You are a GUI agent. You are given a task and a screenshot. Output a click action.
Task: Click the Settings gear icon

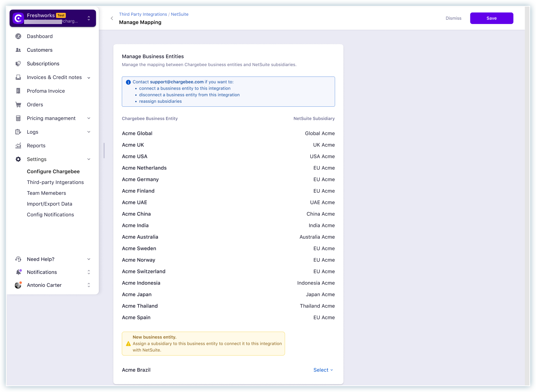click(x=18, y=159)
